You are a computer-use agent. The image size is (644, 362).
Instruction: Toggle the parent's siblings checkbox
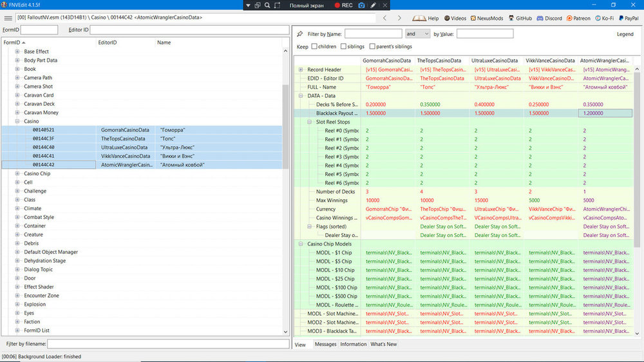point(372,46)
